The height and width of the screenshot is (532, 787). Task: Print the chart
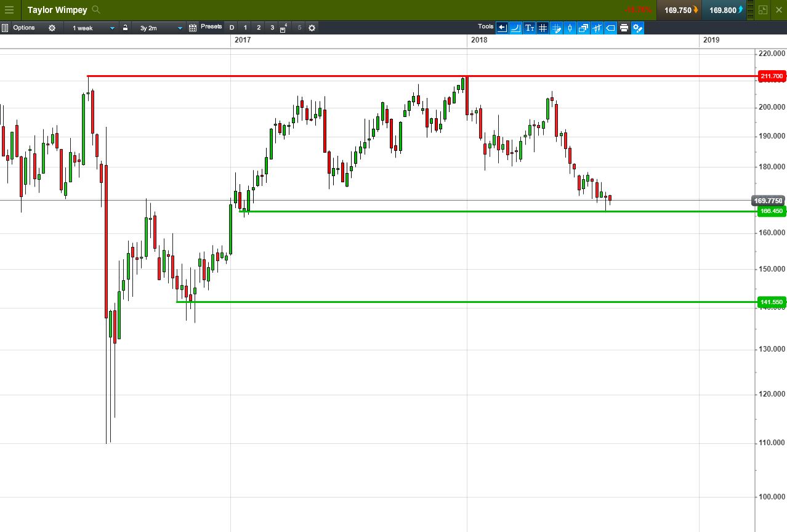(x=624, y=28)
